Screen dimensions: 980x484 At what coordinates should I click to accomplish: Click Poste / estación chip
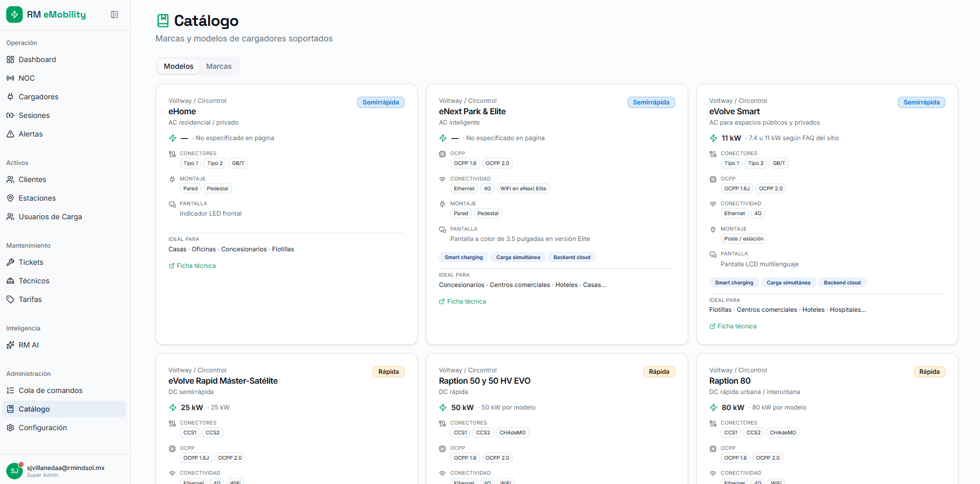(744, 239)
